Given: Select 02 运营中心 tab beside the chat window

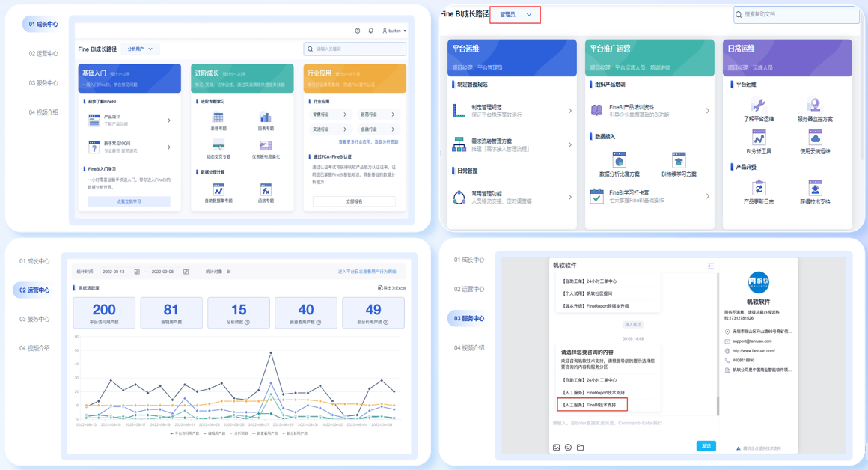Looking at the screenshot, I should [469, 289].
